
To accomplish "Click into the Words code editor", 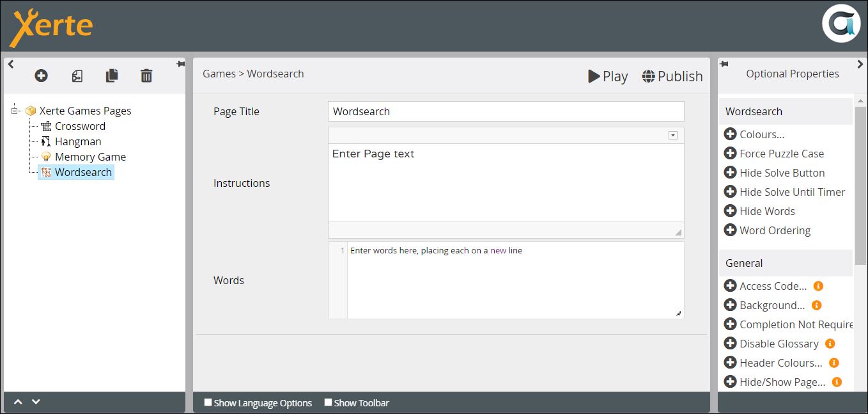I will pos(515,280).
